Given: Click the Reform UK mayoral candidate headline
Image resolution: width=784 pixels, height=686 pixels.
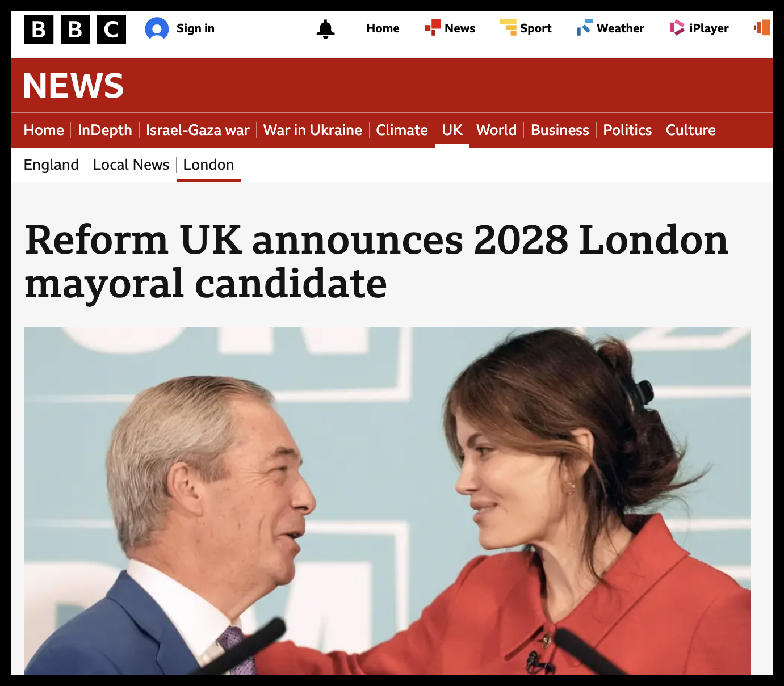Looking at the screenshot, I should (376, 261).
